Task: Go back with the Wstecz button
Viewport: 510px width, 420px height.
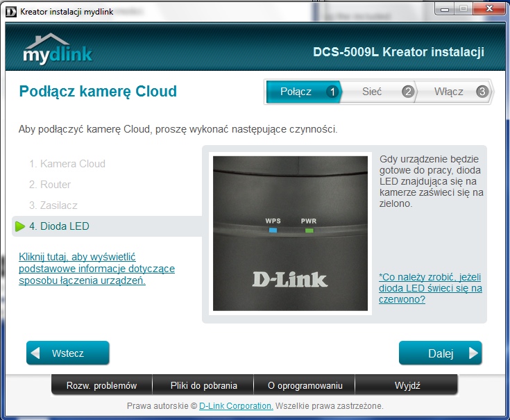Action: (x=68, y=353)
